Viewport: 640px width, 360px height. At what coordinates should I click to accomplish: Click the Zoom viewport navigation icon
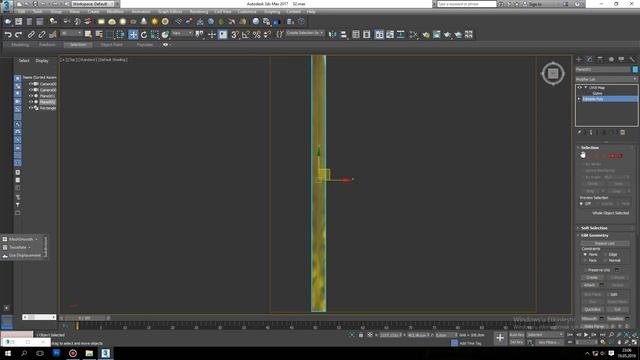tap(611, 335)
